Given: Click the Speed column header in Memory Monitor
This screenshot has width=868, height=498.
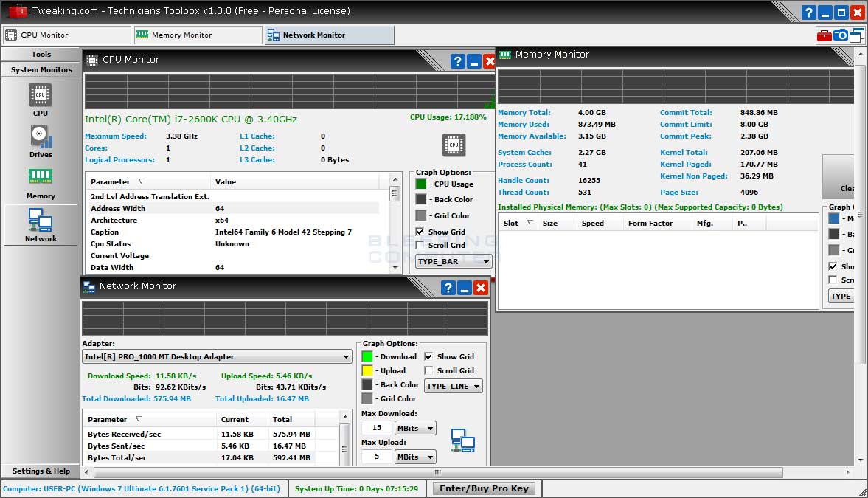Looking at the screenshot, I should (600, 224).
